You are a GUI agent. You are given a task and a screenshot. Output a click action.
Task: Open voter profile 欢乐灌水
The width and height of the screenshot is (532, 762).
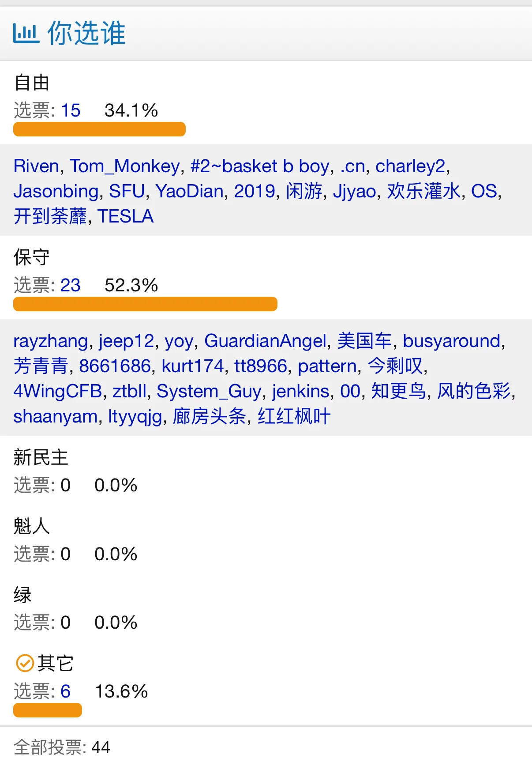pos(424,191)
